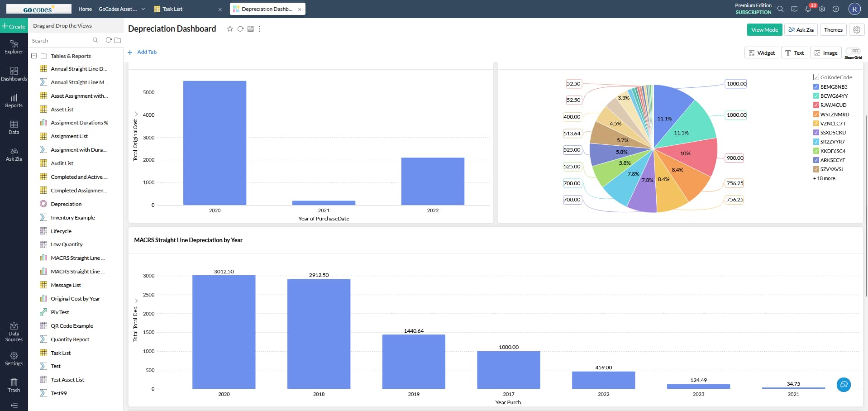
Task: Toggle the GoKodeCode legend checkbox
Action: [x=816, y=77]
